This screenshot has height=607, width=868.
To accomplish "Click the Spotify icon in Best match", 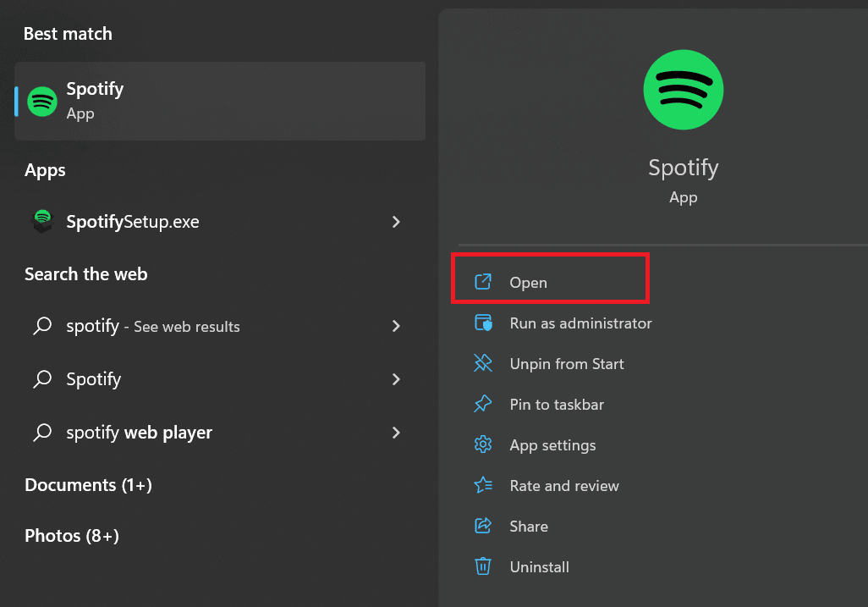I will click(42, 102).
